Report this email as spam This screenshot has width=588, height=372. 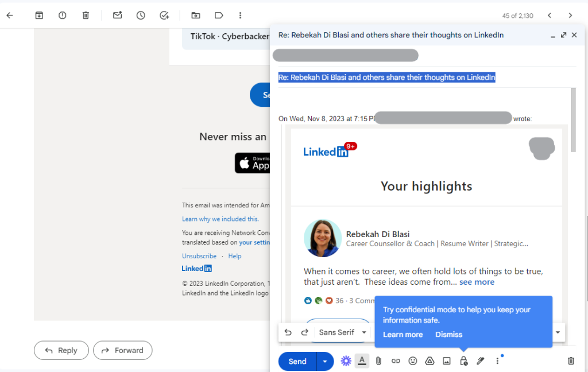click(62, 15)
